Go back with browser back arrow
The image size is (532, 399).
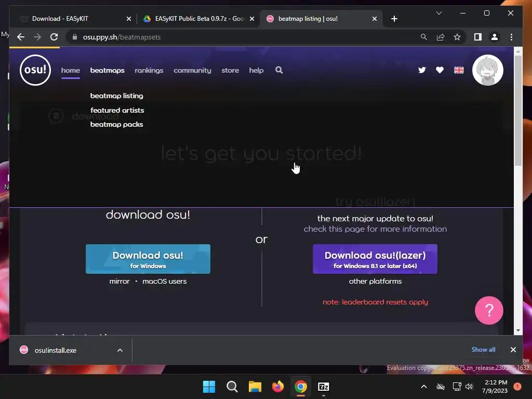pyautogui.click(x=21, y=37)
